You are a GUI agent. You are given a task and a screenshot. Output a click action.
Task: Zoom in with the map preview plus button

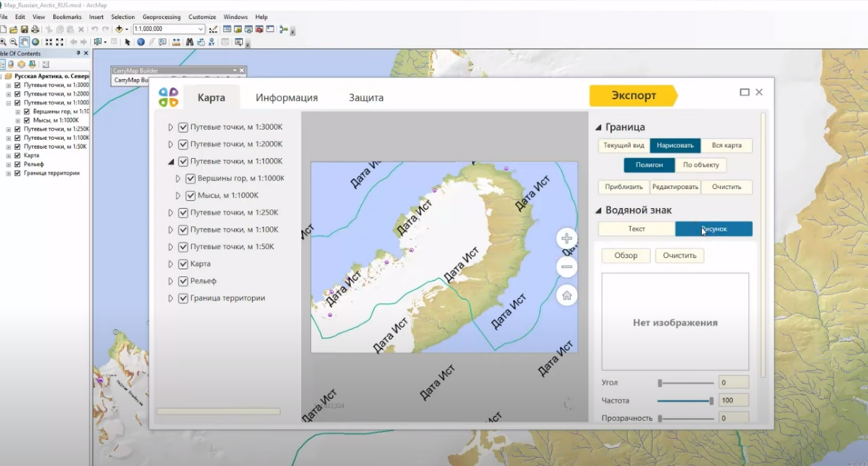566,239
